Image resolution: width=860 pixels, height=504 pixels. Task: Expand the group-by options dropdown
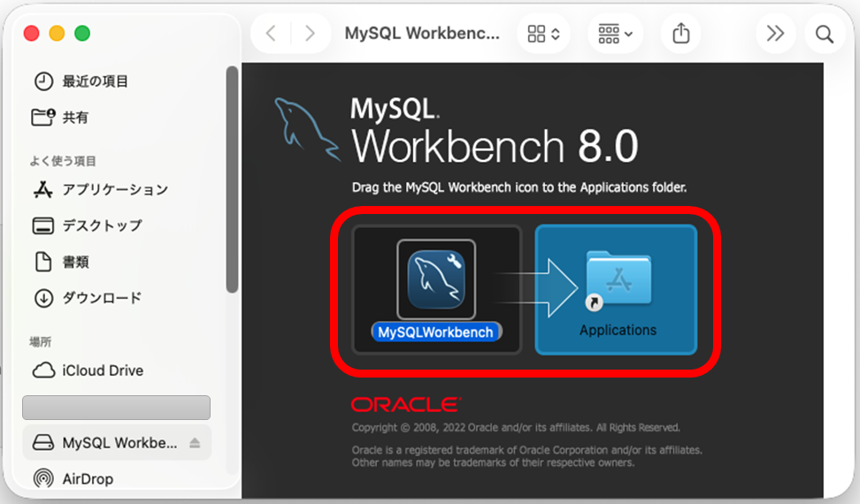615,34
